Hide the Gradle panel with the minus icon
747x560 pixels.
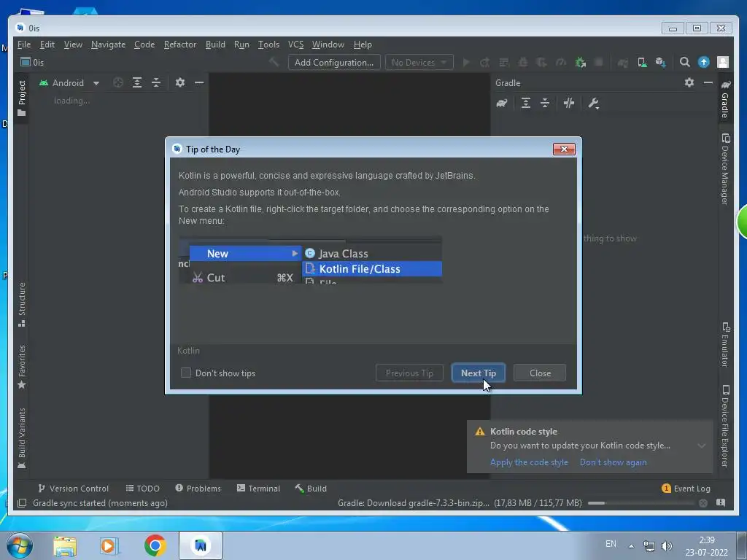[x=708, y=83]
